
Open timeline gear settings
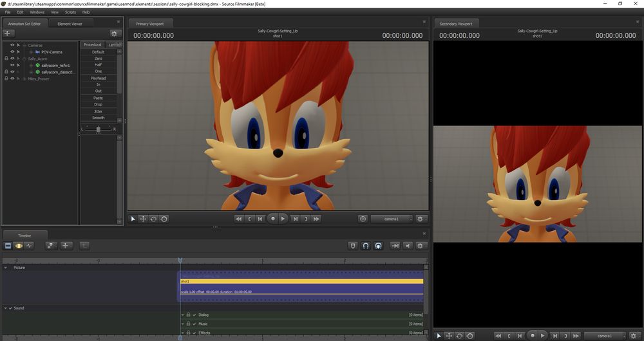(420, 246)
